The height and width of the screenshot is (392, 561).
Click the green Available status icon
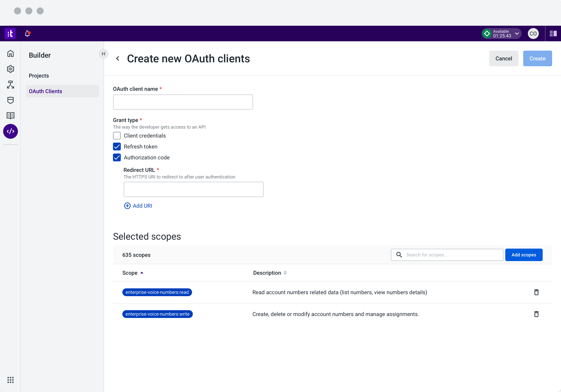pos(487,34)
